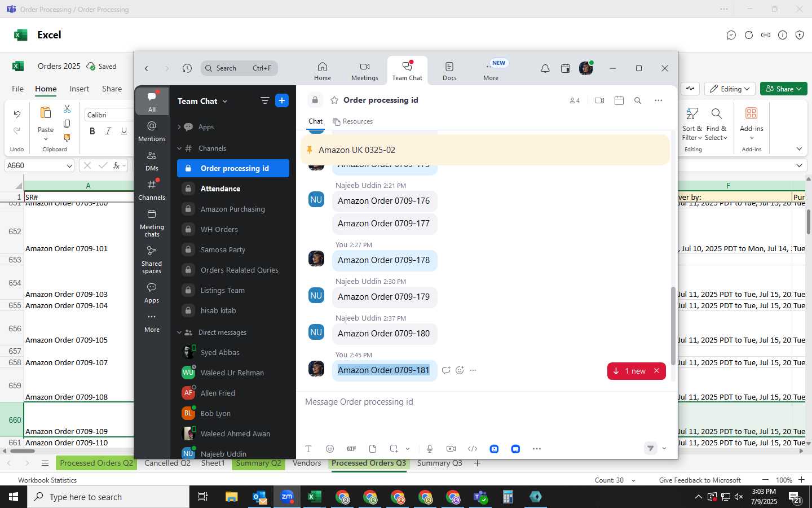Open the Attendance channel
812x508 pixels.
click(x=233, y=189)
